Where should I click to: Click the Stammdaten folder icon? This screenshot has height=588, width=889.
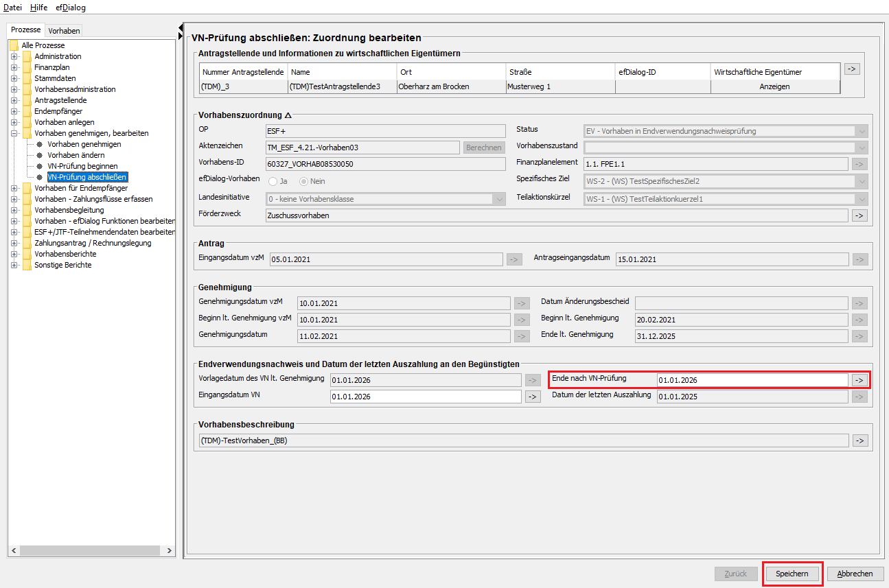coord(27,78)
